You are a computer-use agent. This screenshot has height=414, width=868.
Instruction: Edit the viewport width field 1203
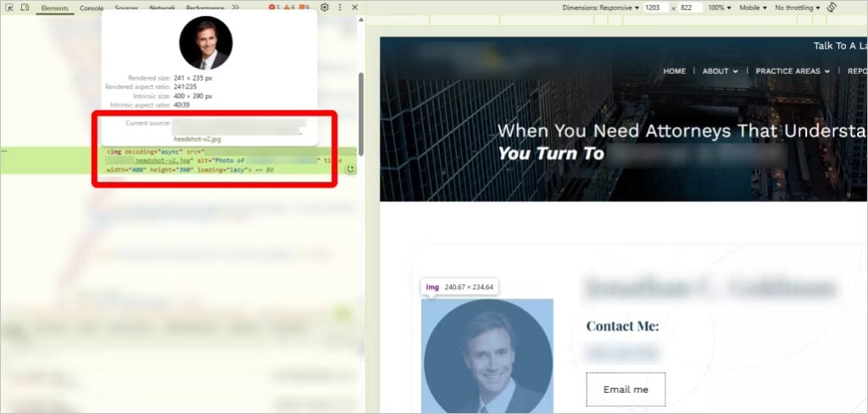coord(656,8)
